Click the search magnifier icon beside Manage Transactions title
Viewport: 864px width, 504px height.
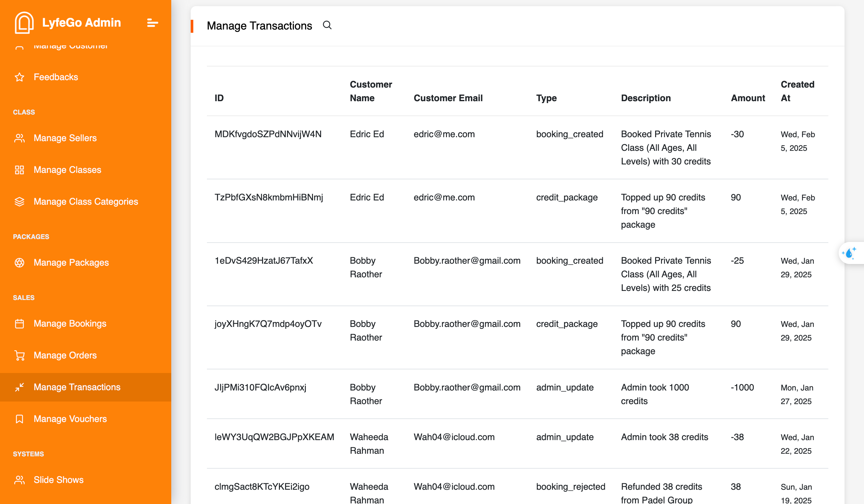pyautogui.click(x=327, y=25)
